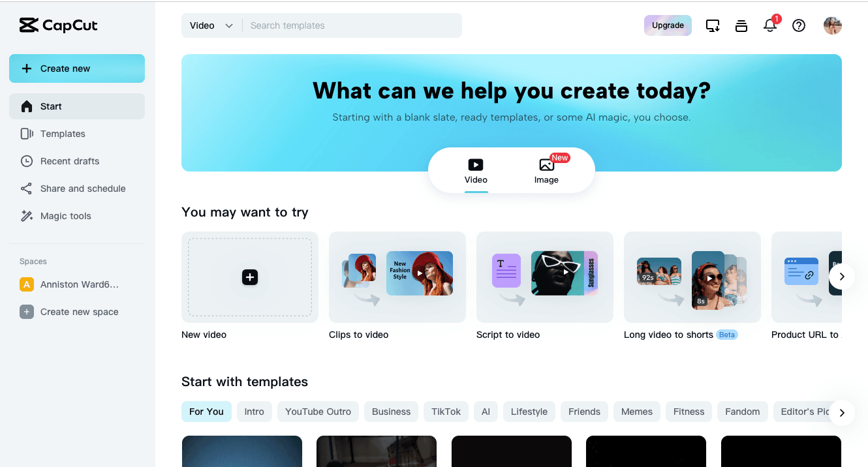The width and height of the screenshot is (868, 467).
Task: Open the Video search type dropdown
Action: coord(211,25)
